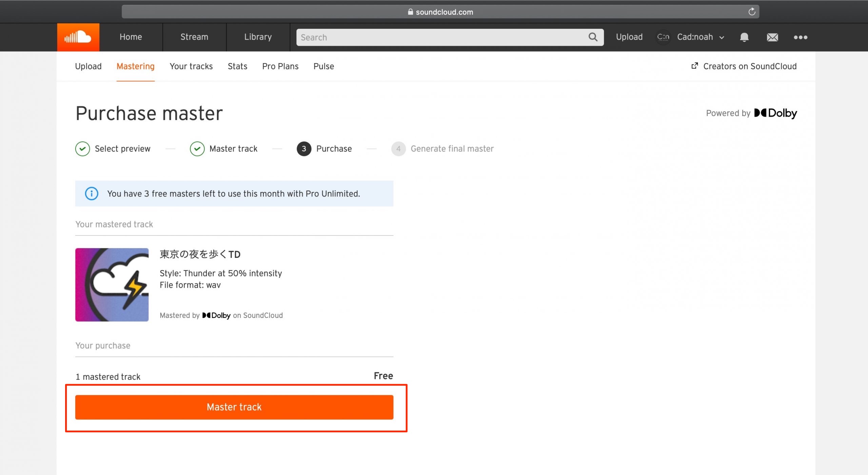Viewport: 868px width, 475px height.
Task: Click the Select preview step label
Action: click(x=122, y=149)
